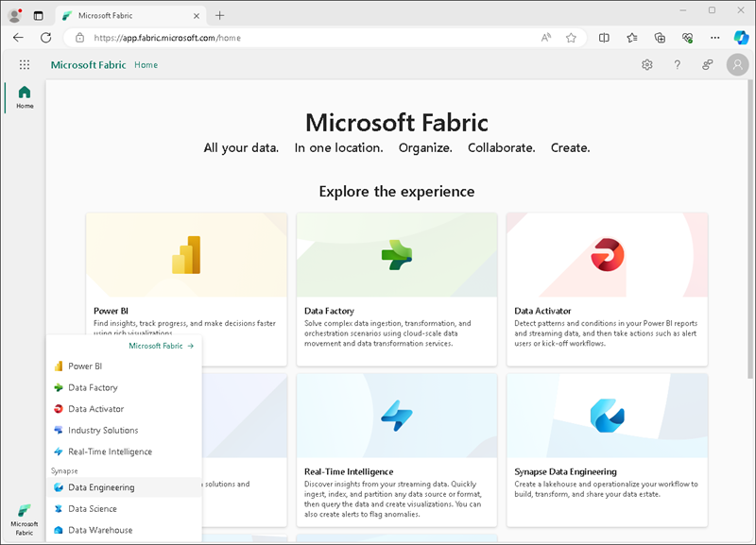Open the Real-Time Intelligence card title
This screenshot has height=545, width=756.
coord(349,471)
